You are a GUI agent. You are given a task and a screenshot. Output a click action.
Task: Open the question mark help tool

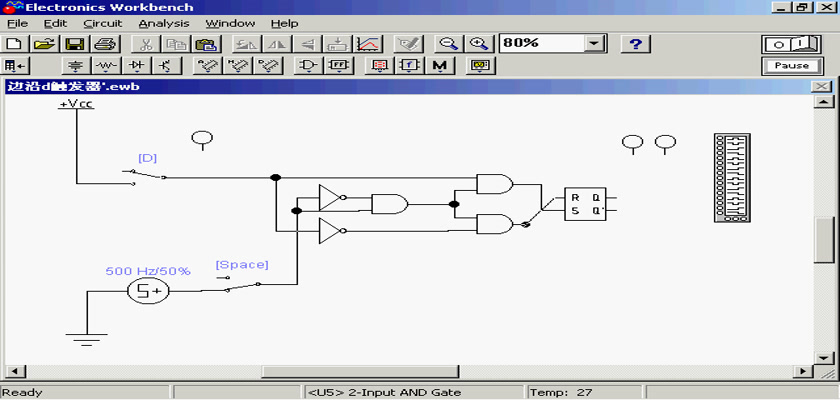[636, 44]
